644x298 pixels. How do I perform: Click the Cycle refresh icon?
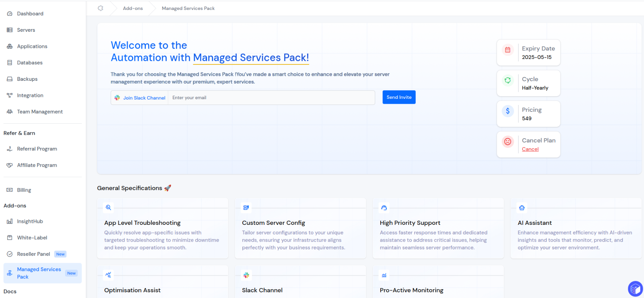[508, 80]
